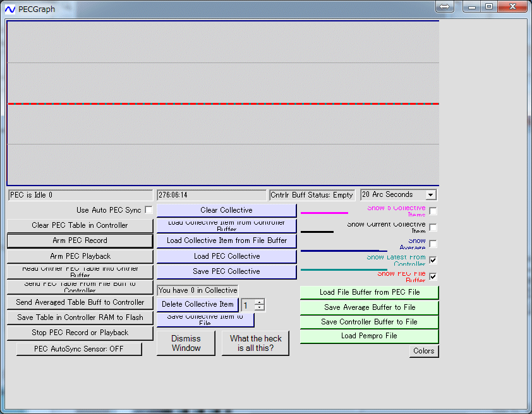Viewport: 532px width, 414px height.
Task: Save Controller Buffer to File
Action: point(370,322)
